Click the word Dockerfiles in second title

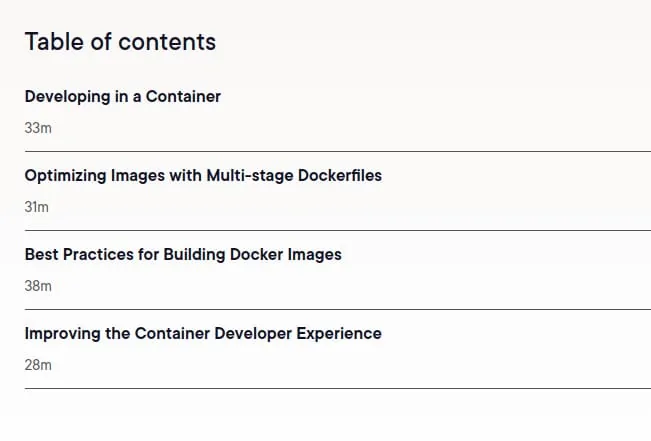point(340,176)
